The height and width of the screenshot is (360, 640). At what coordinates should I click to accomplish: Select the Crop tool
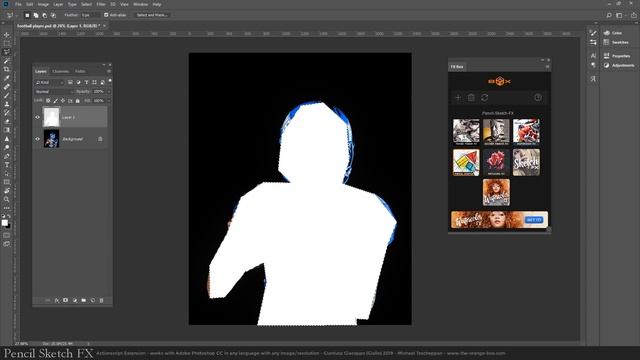coord(7,69)
